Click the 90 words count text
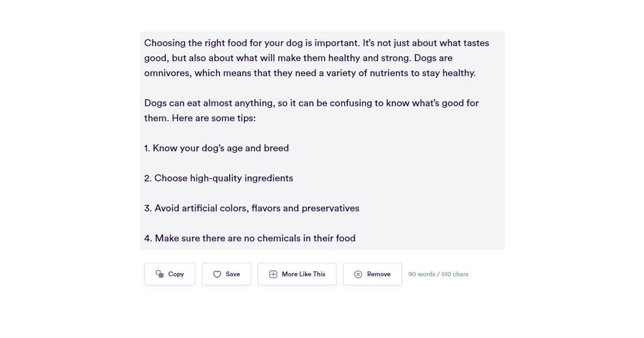Image resolution: width=644 pixels, height=338 pixels. pos(421,274)
